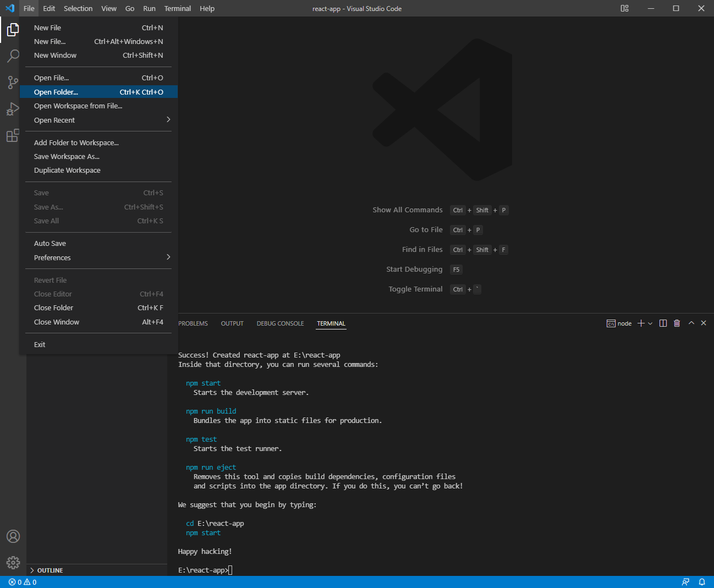Open the Help menu
The width and height of the screenshot is (714, 588).
(207, 8)
